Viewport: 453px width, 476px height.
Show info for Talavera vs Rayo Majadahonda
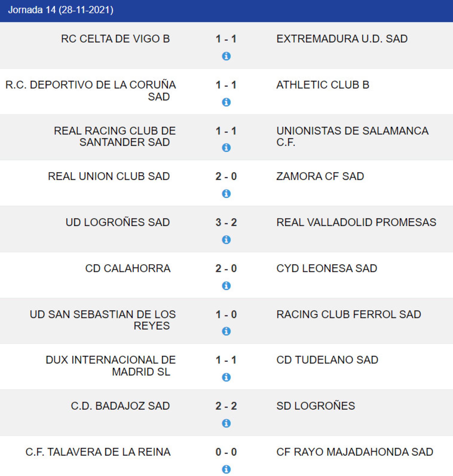(226, 469)
